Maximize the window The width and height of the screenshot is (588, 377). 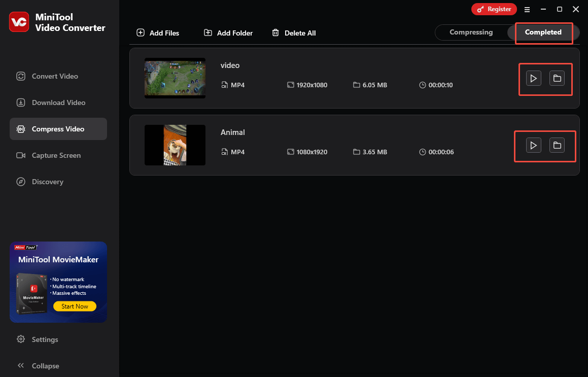click(x=559, y=9)
